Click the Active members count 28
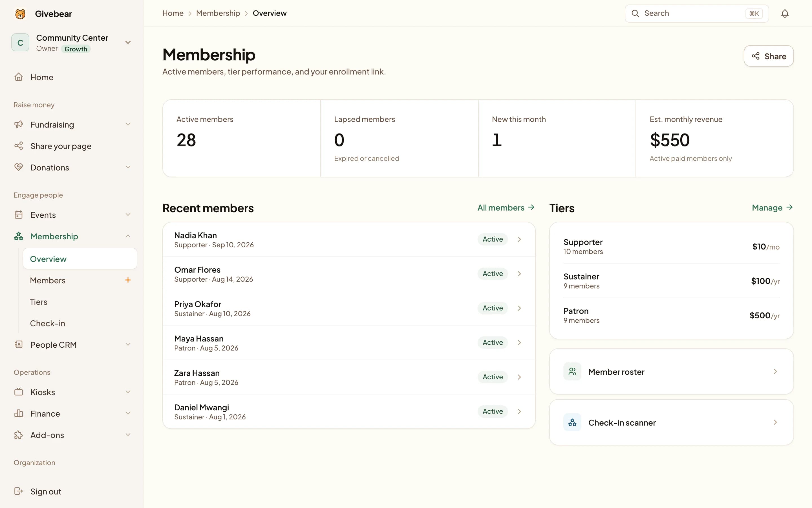Viewport: 812px width, 508px height. (x=186, y=140)
